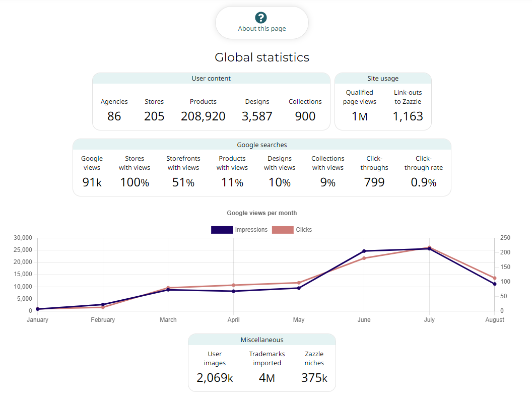Screen dimensions: 532x399
Task: Click the Google views 91k stat
Action: (92, 182)
